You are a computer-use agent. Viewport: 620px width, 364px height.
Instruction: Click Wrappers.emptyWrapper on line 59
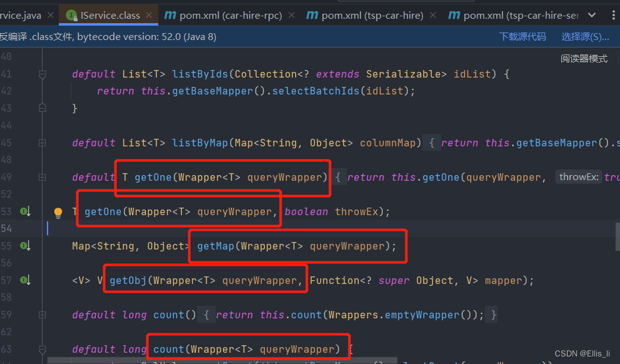[x=394, y=315]
